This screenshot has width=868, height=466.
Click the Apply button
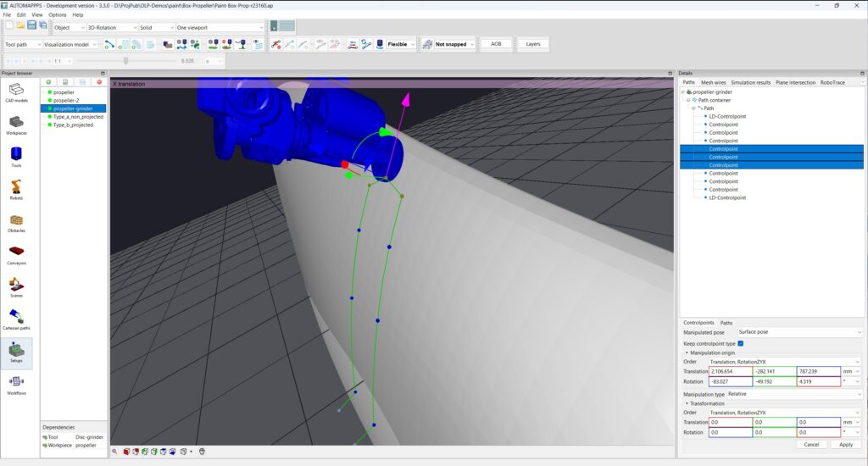pyautogui.click(x=846, y=445)
